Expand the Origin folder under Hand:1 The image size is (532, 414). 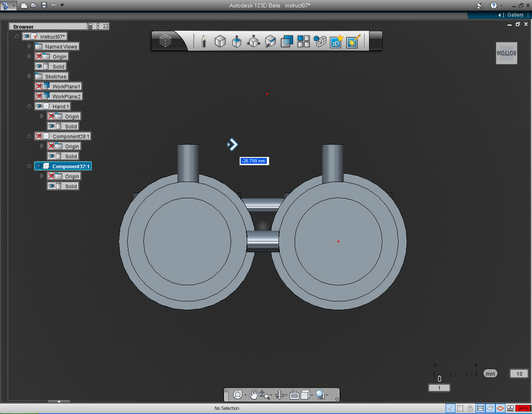(x=42, y=116)
